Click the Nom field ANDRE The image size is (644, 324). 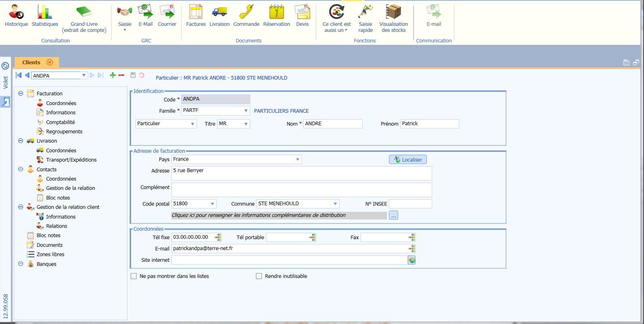pos(333,124)
